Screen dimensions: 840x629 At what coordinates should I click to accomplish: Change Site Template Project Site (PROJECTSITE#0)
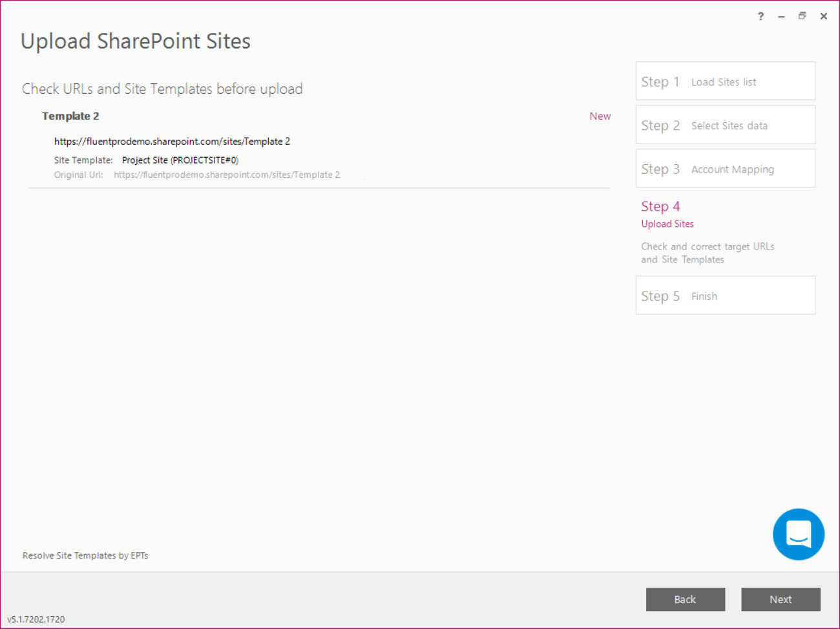(x=180, y=160)
